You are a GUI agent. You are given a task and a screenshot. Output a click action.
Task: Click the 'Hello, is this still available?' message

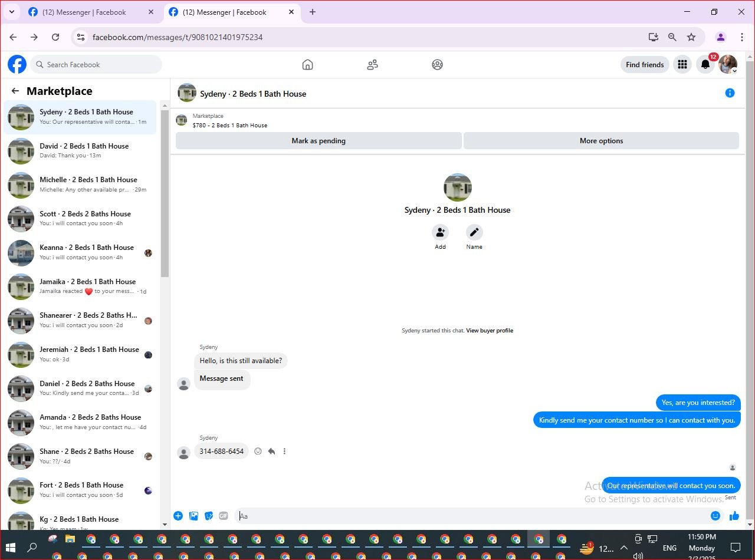pyautogui.click(x=241, y=361)
